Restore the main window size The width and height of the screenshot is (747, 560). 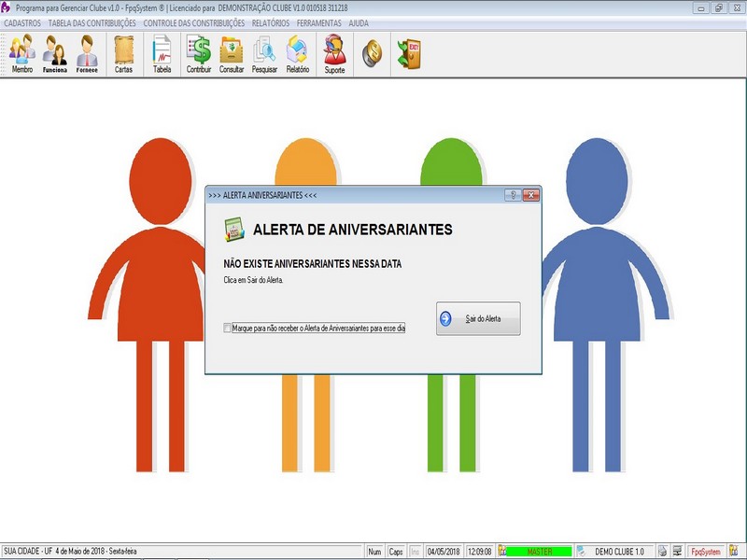coord(718,8)
